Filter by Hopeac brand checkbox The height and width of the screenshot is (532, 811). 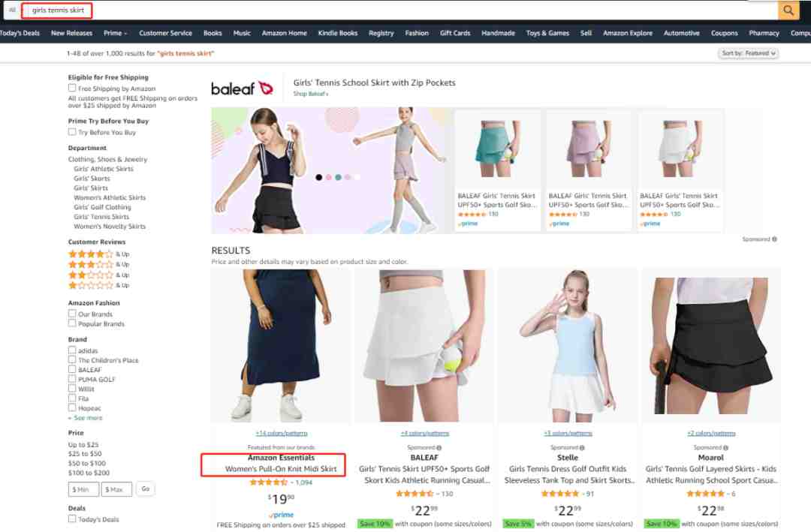pyautogui.click(x=72, y=407)
